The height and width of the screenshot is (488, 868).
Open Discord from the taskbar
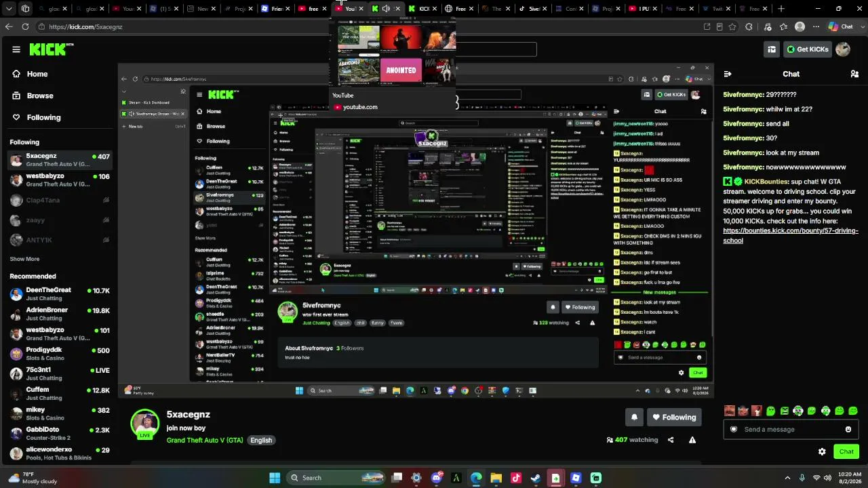(437, 478)
